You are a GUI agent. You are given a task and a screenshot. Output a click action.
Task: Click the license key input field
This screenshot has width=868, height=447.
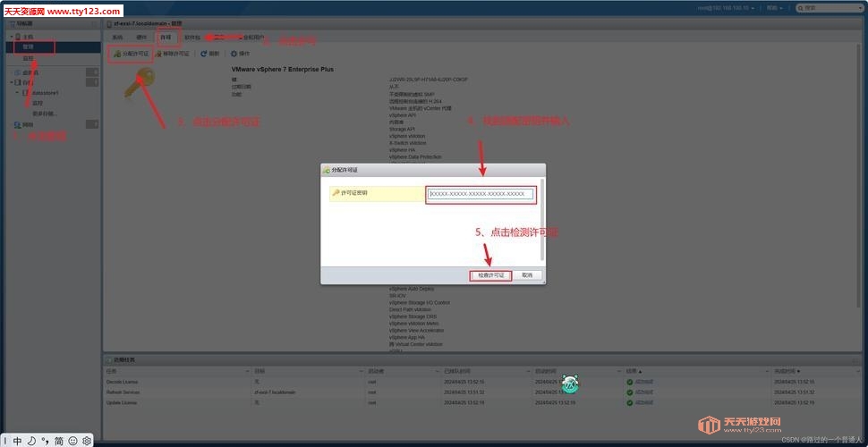pyautogui.click(x=481, y=194)
